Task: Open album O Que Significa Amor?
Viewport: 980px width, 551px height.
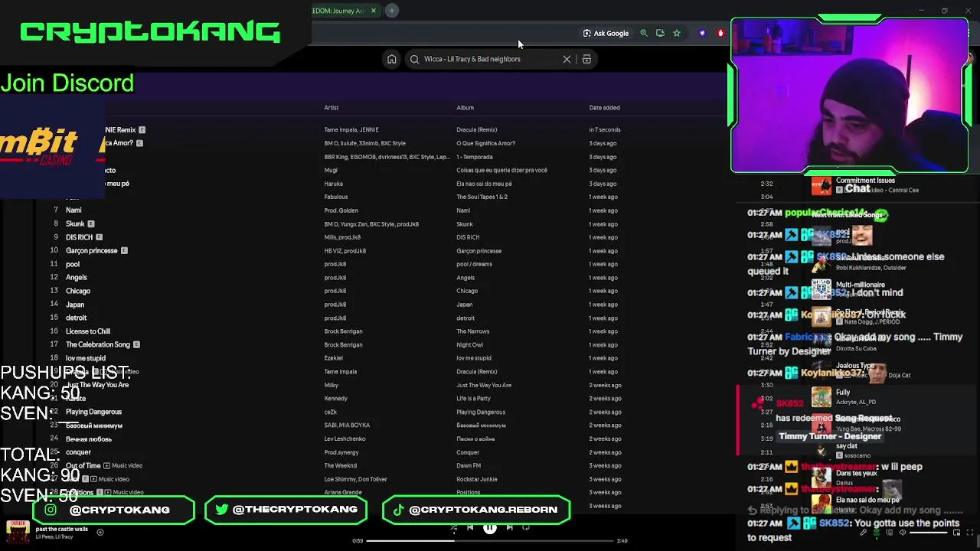Action: 485,143
